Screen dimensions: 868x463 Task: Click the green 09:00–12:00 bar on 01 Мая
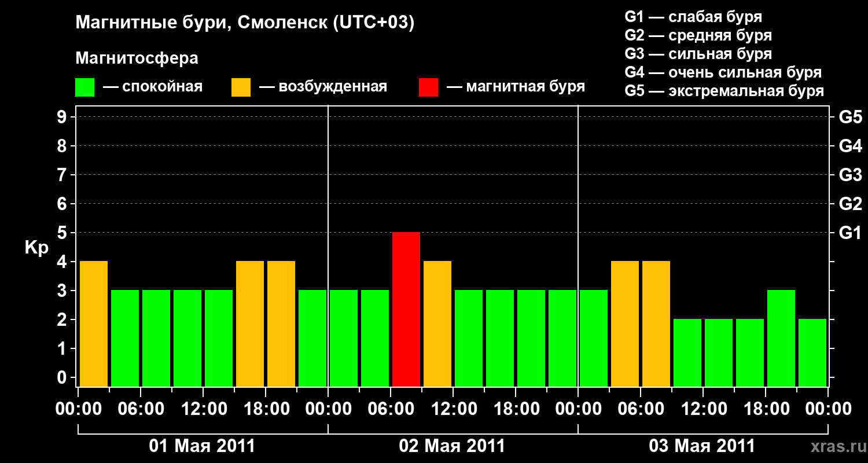(x=187, y=338)
